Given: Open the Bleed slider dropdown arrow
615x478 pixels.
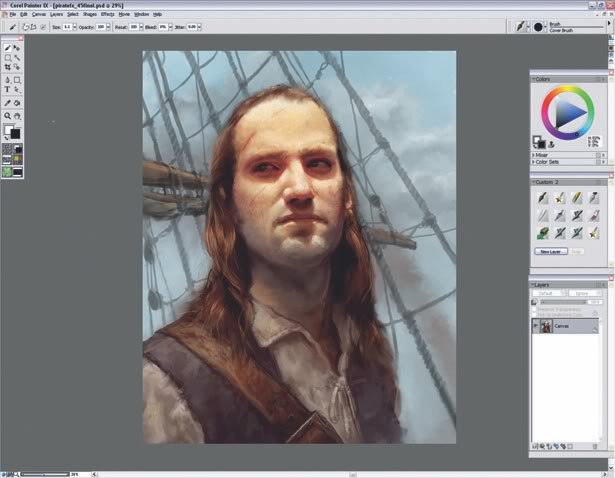Looking at the screenshot, I should (170, 27).
